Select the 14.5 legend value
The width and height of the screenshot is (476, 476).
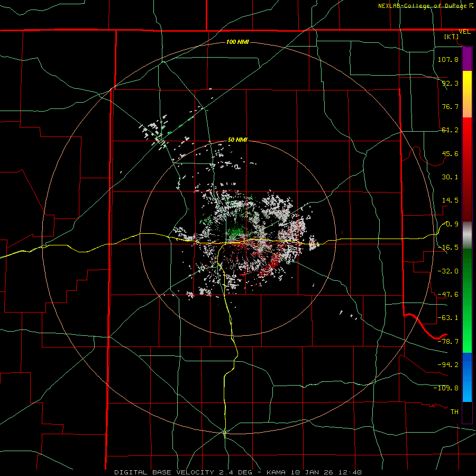pos(450,200)
